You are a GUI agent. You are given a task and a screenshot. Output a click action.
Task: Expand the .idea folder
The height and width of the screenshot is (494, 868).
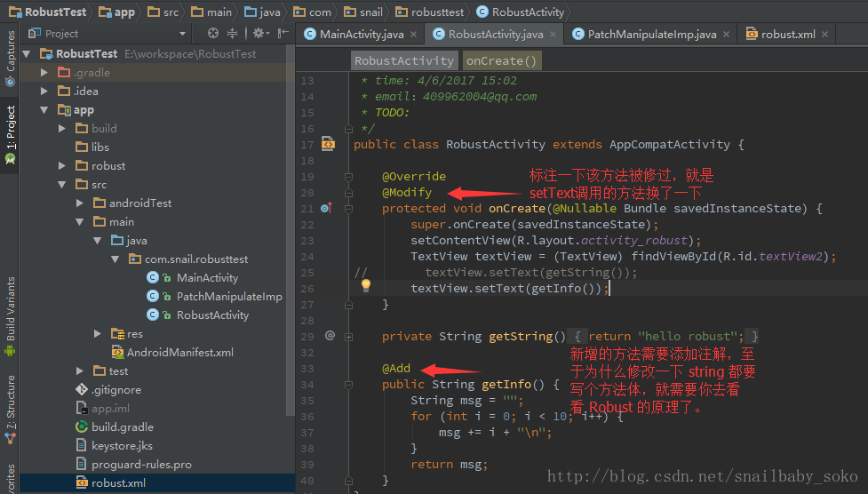click(x=44, y=91)
